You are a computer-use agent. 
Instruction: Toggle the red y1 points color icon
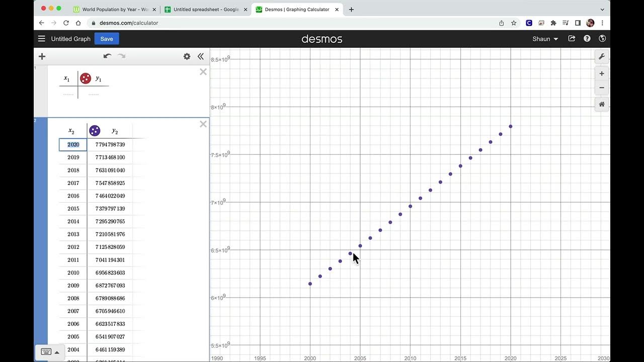click(86, 78)
